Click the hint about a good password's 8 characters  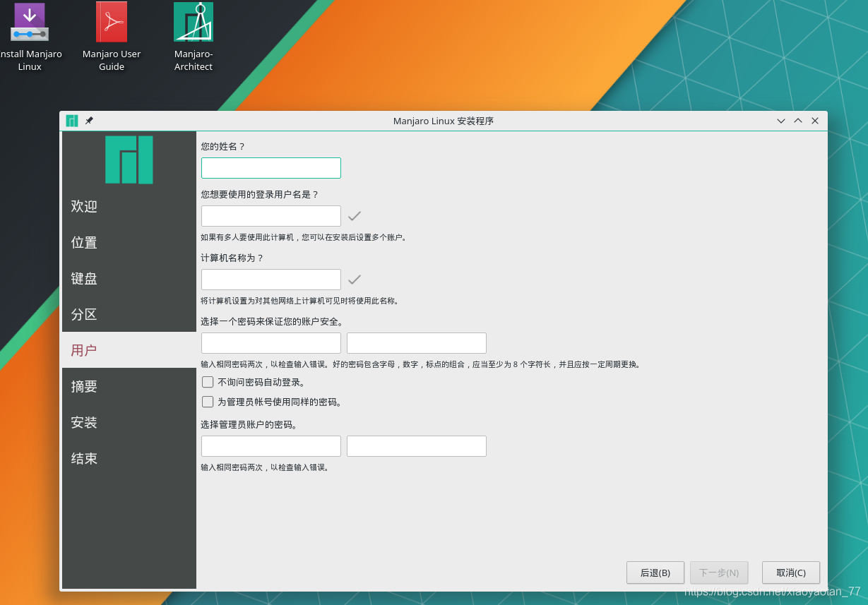pos(420,364)
